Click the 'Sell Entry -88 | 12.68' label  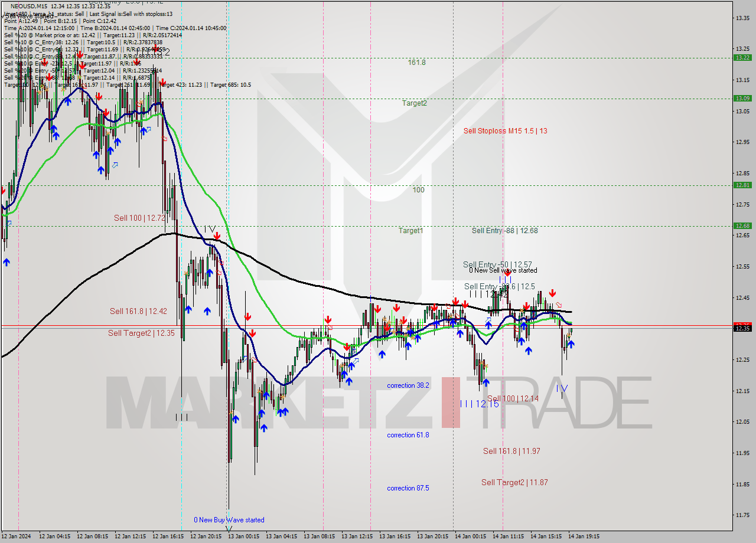pos(504,231)
